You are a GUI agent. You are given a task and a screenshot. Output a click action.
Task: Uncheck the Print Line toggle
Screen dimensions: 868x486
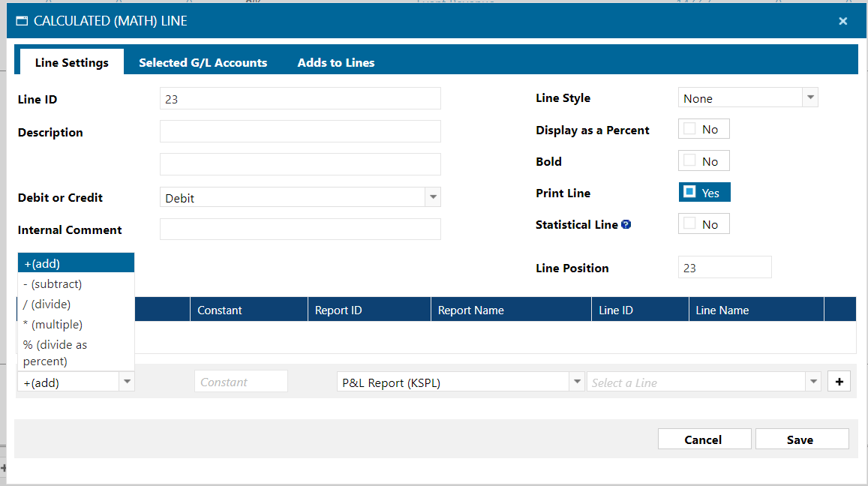[689, 193]
